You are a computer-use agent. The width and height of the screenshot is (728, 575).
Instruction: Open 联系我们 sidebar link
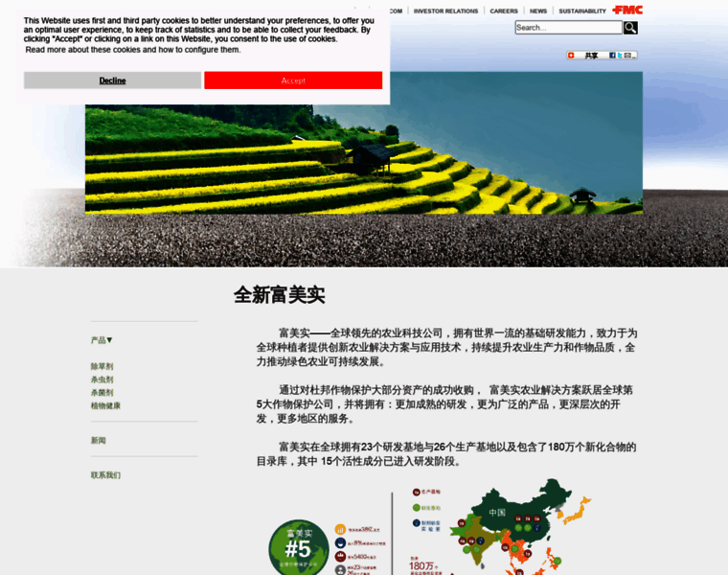click(105, 475)
